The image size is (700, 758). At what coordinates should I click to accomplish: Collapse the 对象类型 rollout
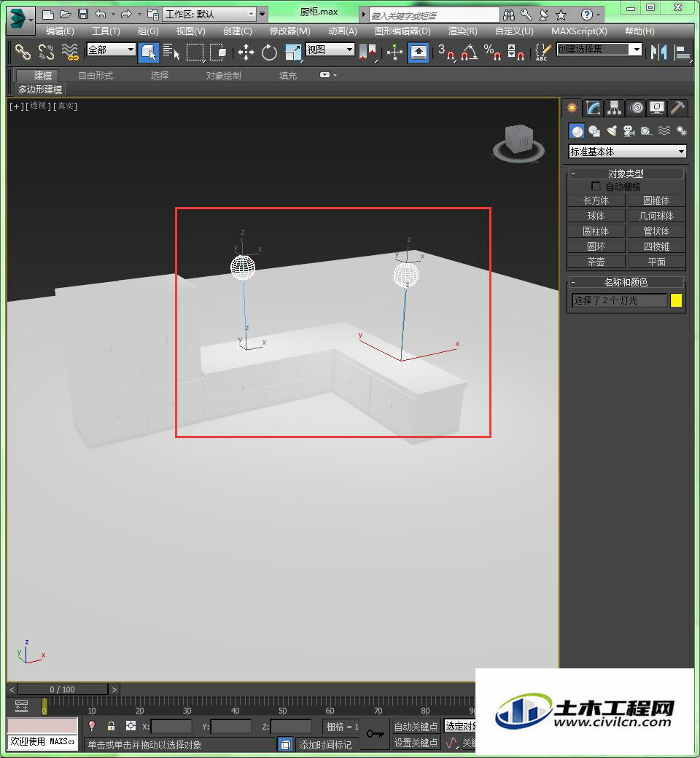[x=626, y=173]
